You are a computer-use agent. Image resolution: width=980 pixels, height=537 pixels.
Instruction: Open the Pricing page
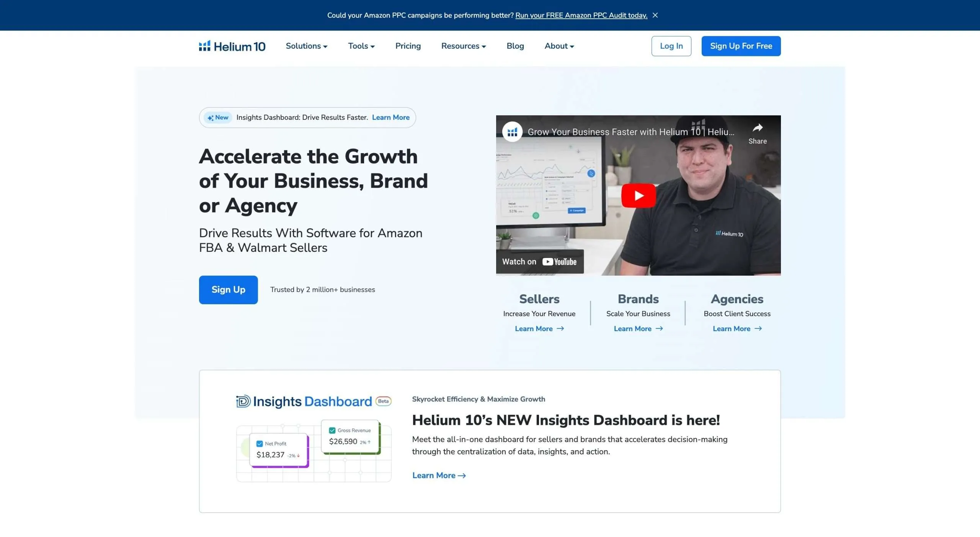[408, 46]
